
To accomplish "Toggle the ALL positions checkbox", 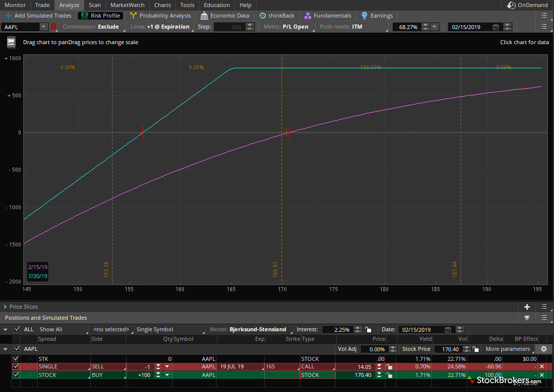I will click(16, 329).
